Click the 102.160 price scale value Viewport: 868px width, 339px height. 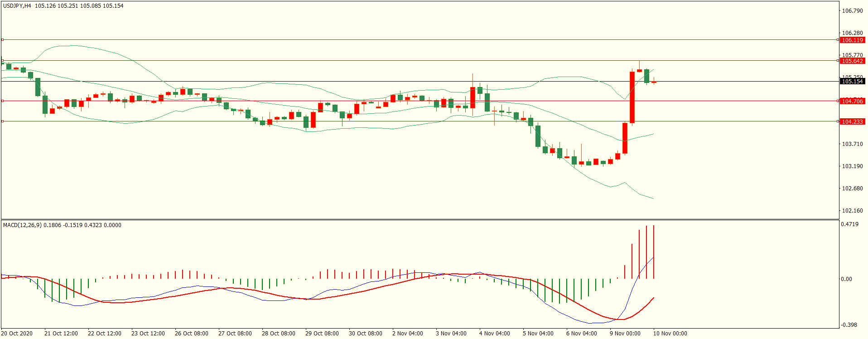(x=852, y=210)
